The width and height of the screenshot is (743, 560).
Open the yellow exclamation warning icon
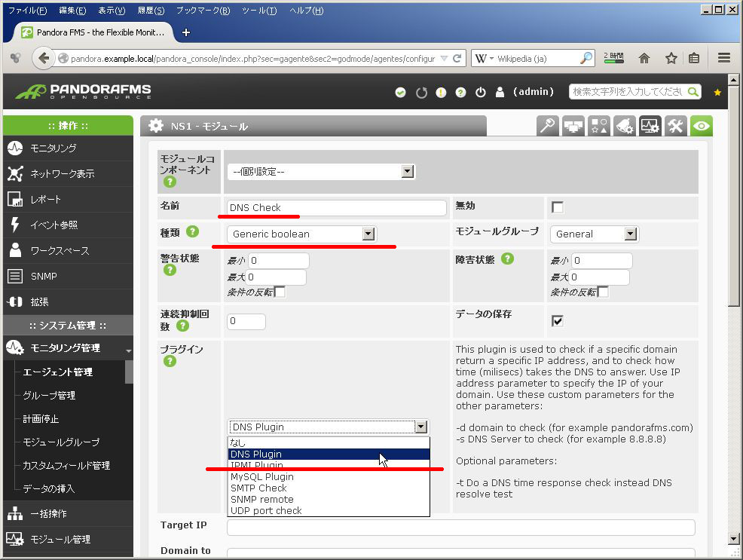point(441,93)
